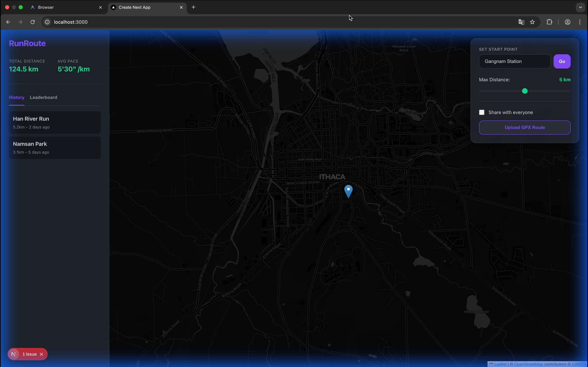This screenshot has height=367, width=588.
Task: Open the browser profile icon
Action: pos(567,22)
